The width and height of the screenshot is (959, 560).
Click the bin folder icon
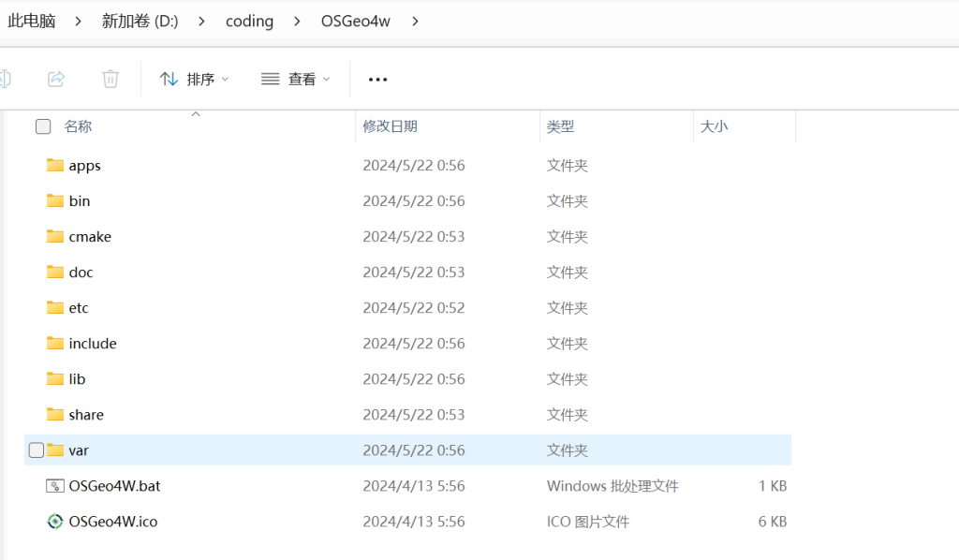click(x=55, y=200)
